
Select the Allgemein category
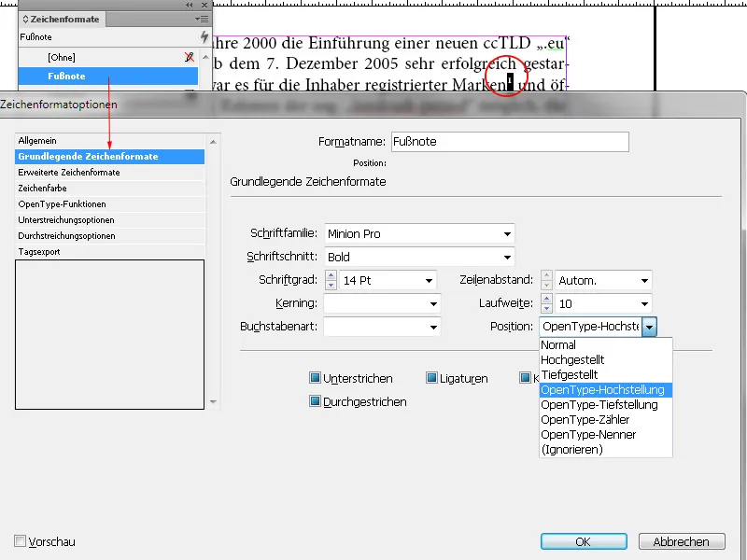pos(109,141)
